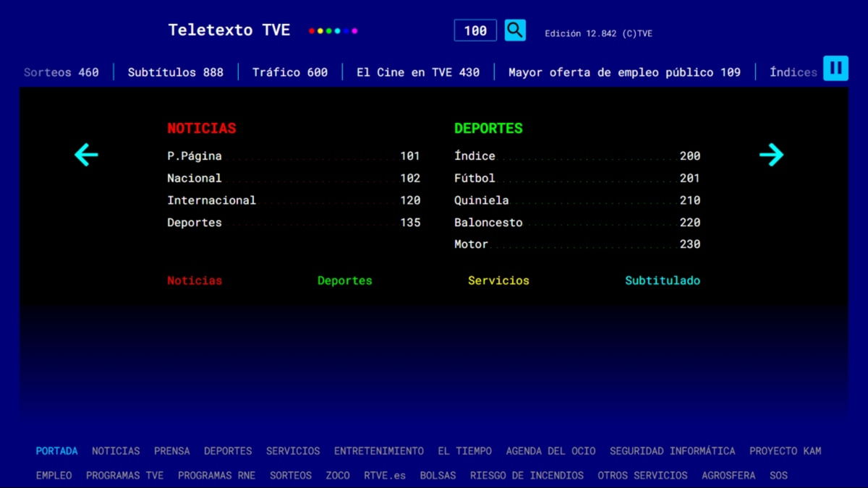Screen dimensions: 868x488
Task: Open Tráfico 600
Action: point(289,72)
